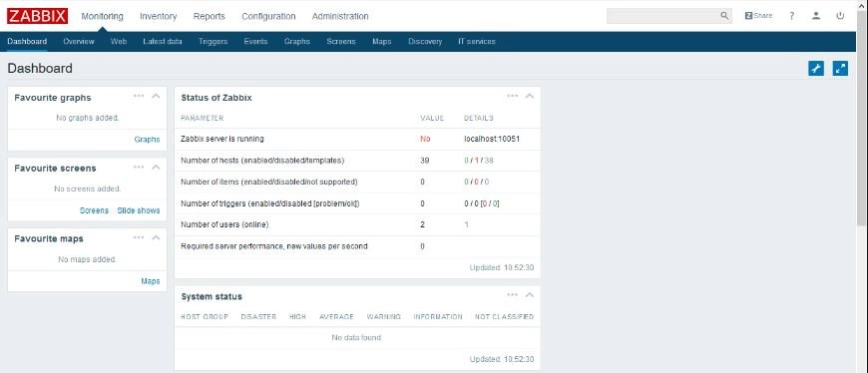Collapse the Favourite graphs widget
This screenshot has height=373, width=868.
coord(156,97)
